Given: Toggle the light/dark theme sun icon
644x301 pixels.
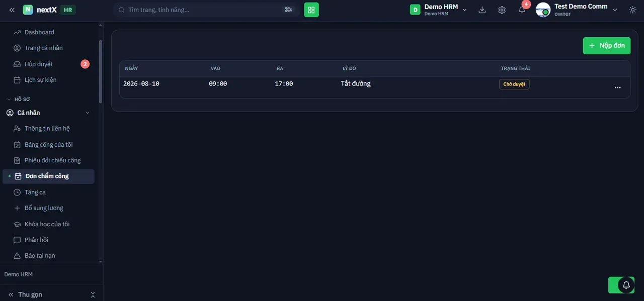Looking at the screenshot, I should coord(633,10).
